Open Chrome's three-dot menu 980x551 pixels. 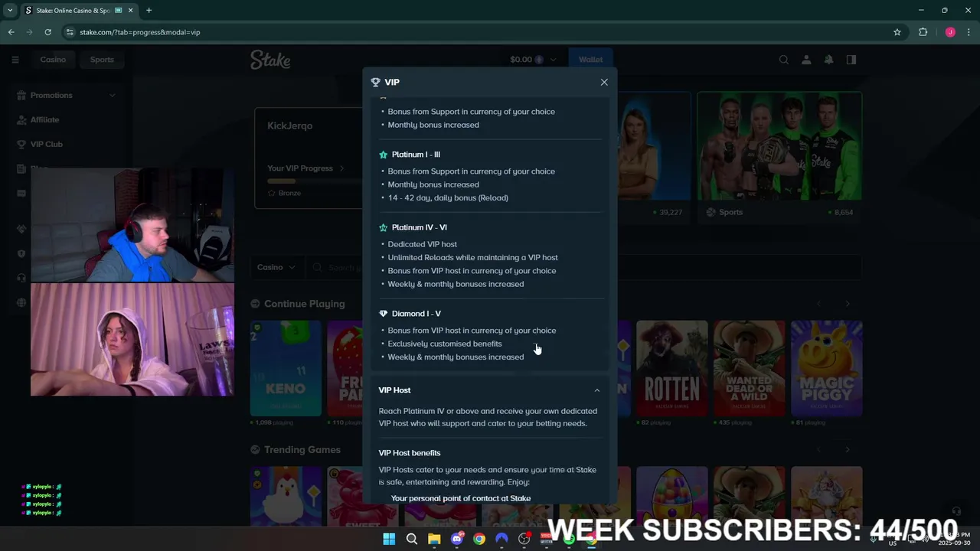[x=969, y=32]
